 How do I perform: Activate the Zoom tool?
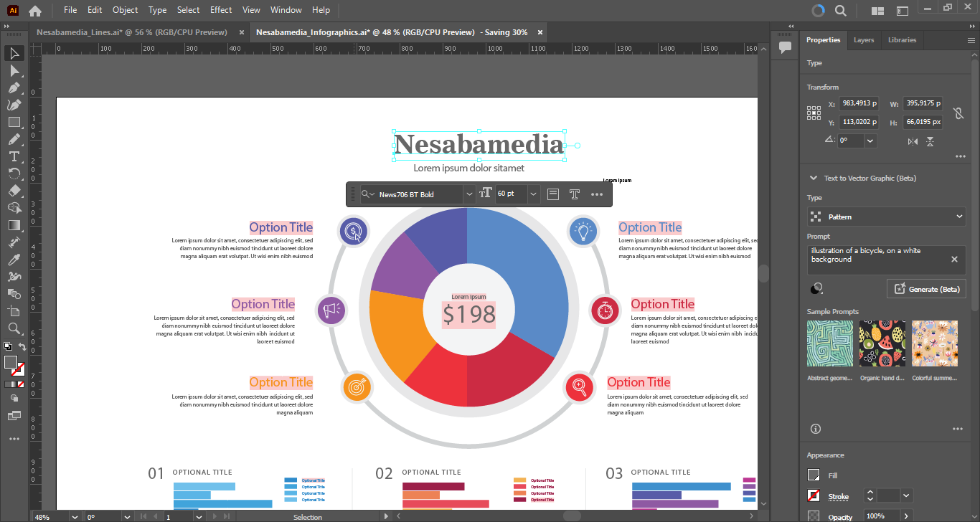click(x=14, y=328)
